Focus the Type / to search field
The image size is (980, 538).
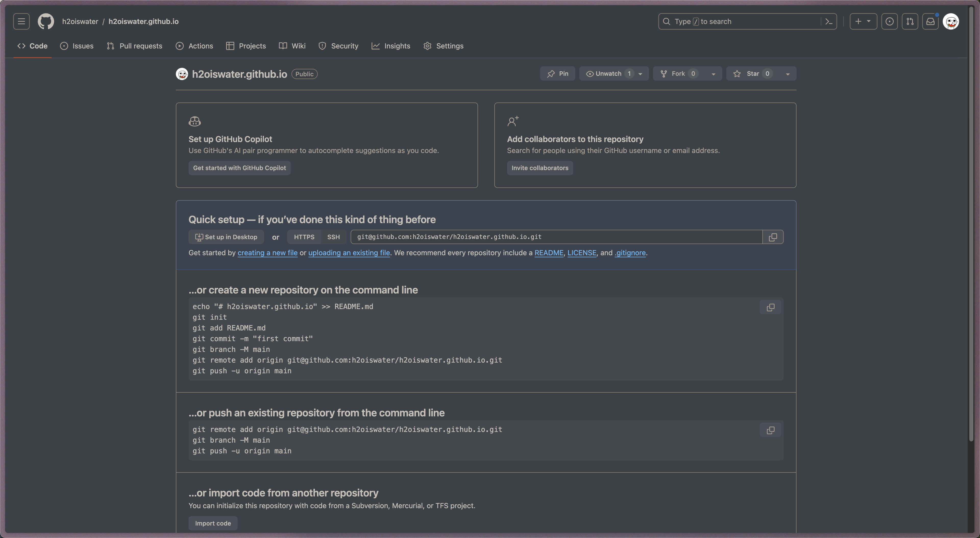pos(748,21)
